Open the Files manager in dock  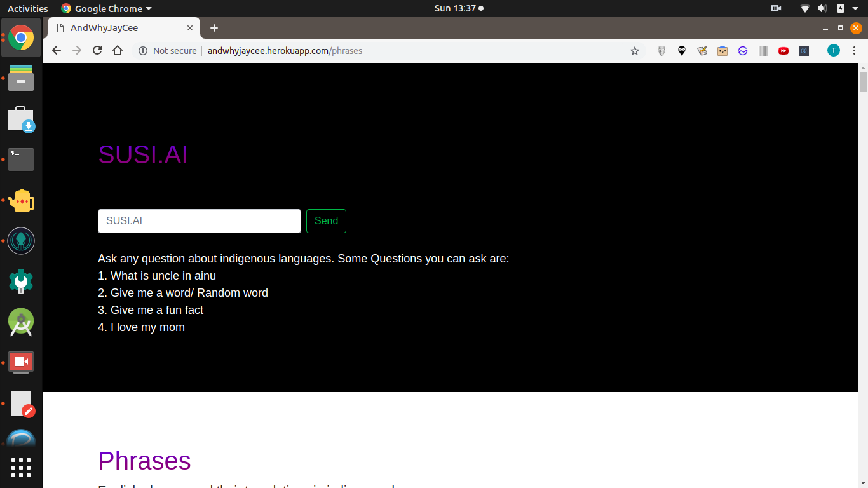pos(21,78)
